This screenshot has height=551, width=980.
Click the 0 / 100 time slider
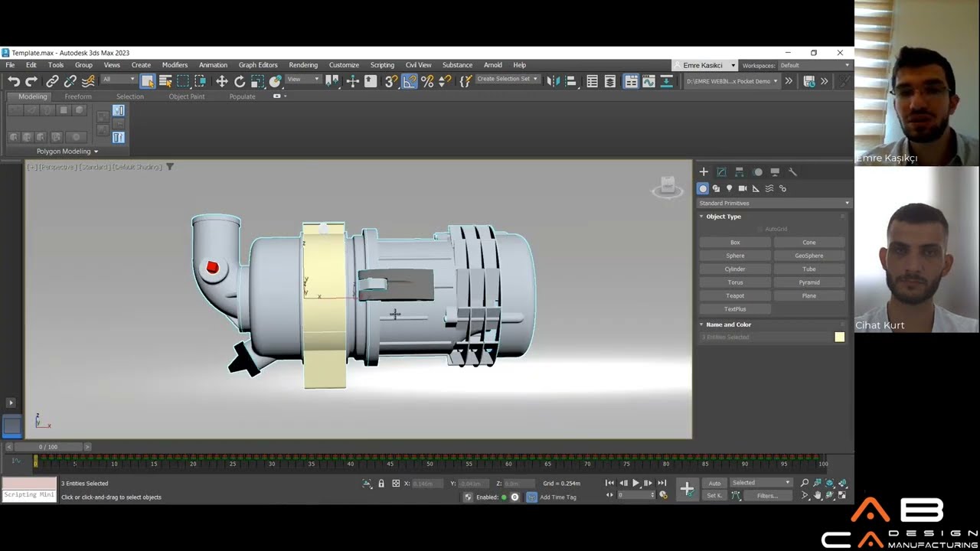[48, 447]
